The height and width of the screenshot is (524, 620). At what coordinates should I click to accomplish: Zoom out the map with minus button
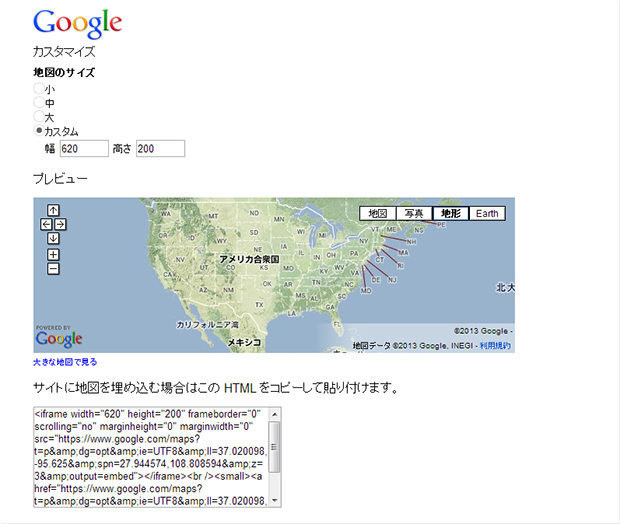coord(53,269)
